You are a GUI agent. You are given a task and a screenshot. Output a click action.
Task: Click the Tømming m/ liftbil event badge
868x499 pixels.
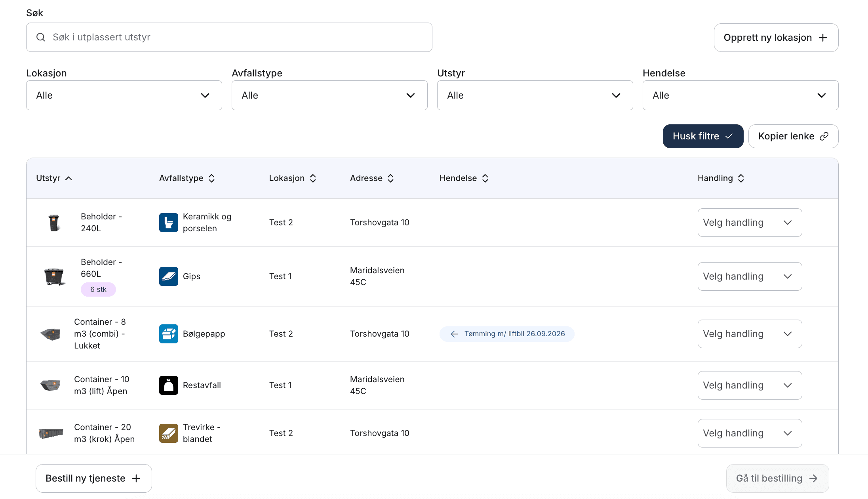(x=507, y=334)
